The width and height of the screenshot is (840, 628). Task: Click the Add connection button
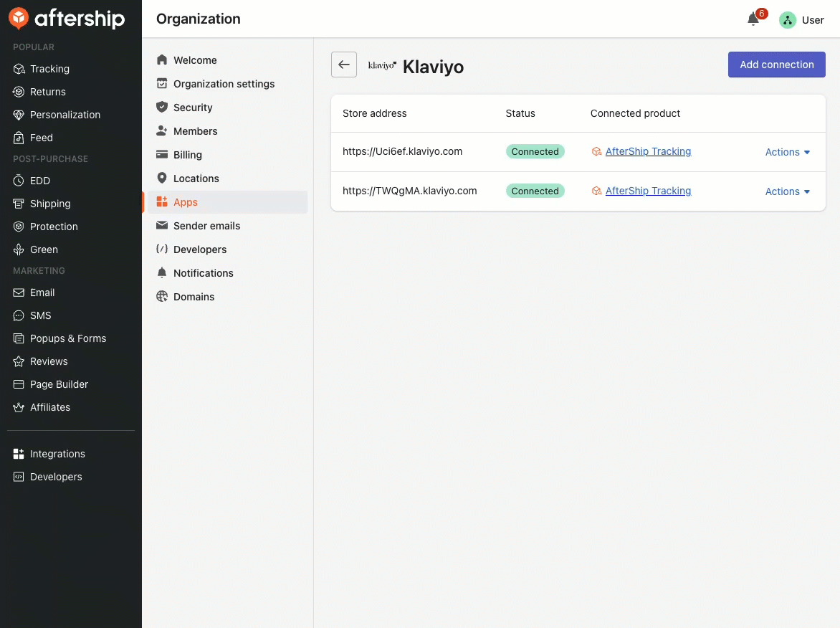point(776,65)
